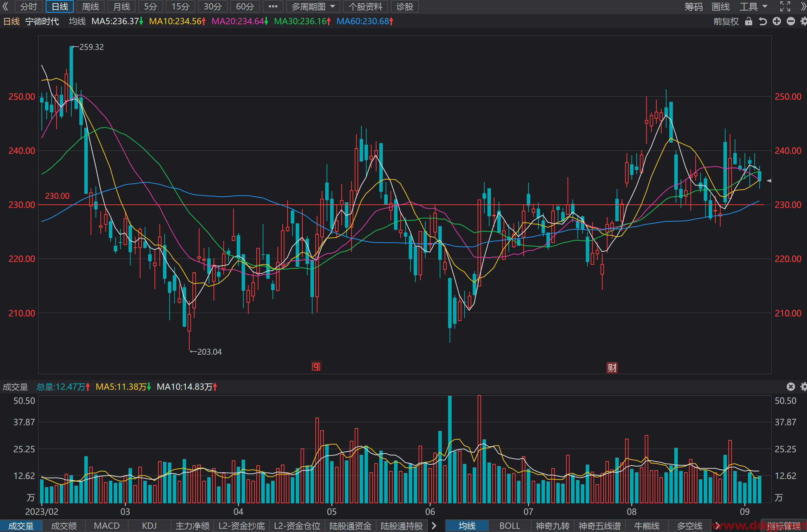This screenshot has height=532, width=807.
Task: Open the 个股资料 stock info button
Action: point(365,6)
